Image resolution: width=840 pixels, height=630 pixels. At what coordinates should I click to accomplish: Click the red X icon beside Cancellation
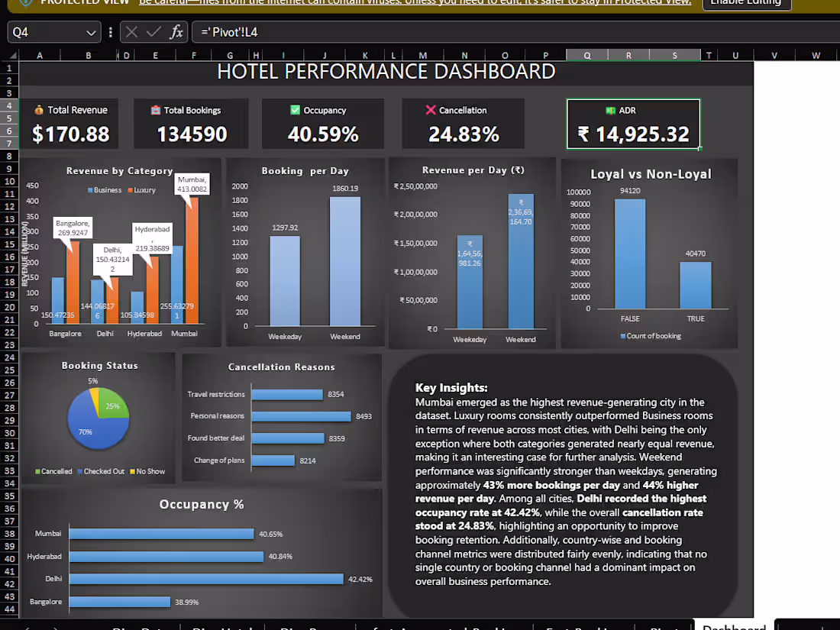pyautogui.click(x=431, y=110)
